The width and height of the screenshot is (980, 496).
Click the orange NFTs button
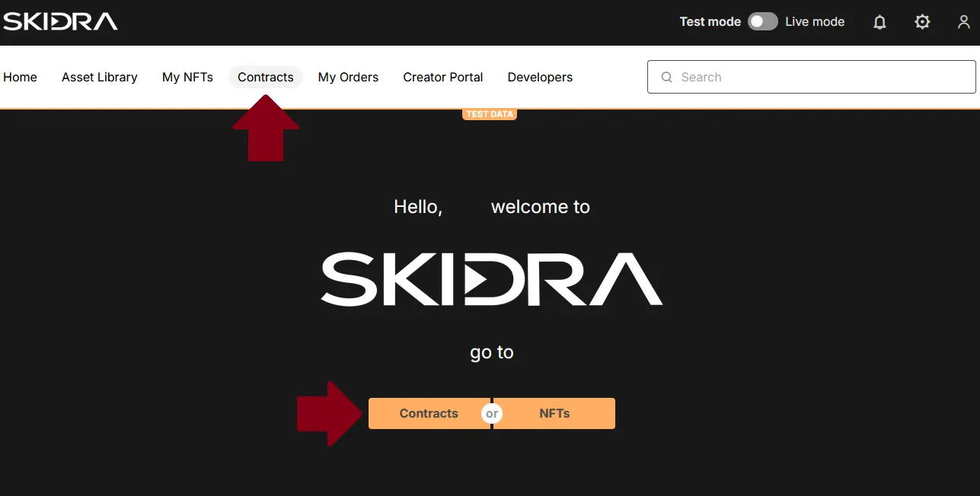[x=554, y=413]
